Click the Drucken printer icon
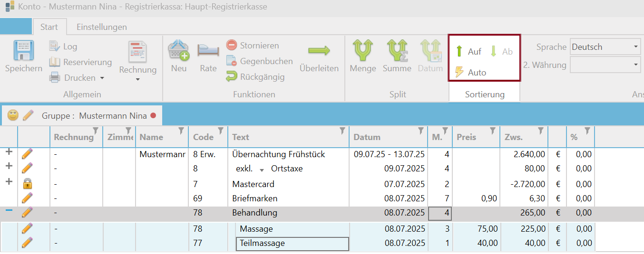The height and width of the screenshot is (254, 644). 55,77
